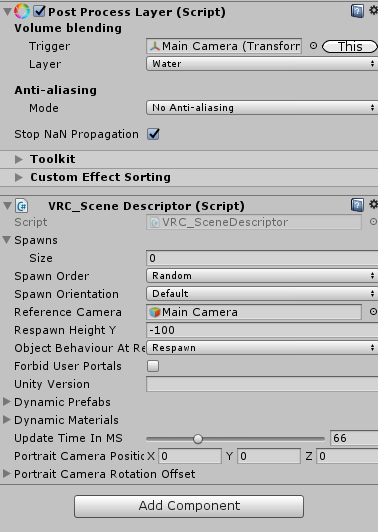
Task: Uncheck Stop NaN Propagation
Action: [x=153, y=134]
